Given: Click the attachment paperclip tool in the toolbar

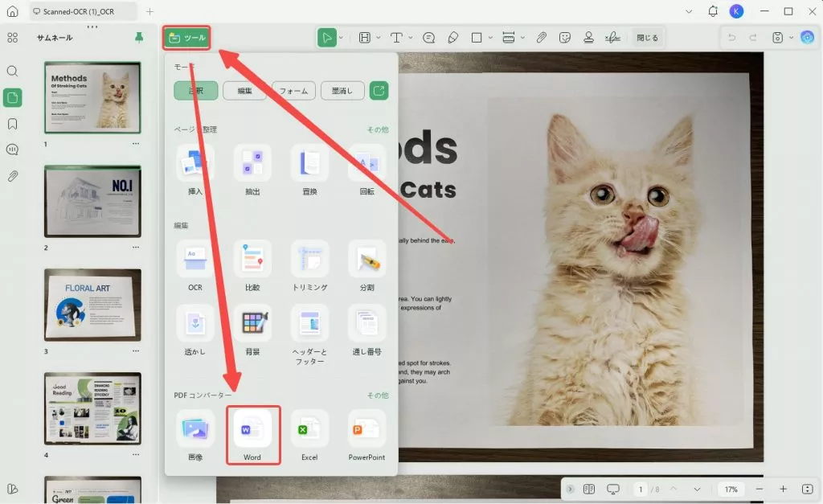Looking at the screenshot, I should point(541,38).
